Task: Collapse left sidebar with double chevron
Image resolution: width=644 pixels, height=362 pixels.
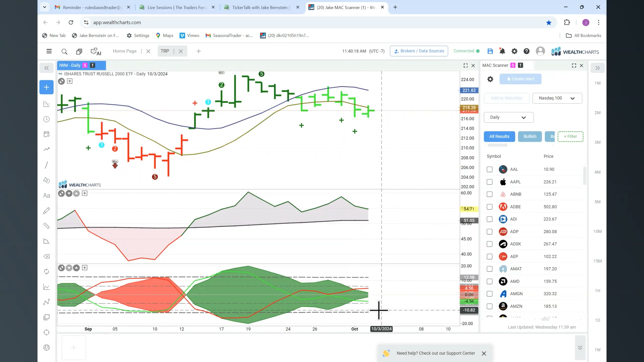Action: 46,68
